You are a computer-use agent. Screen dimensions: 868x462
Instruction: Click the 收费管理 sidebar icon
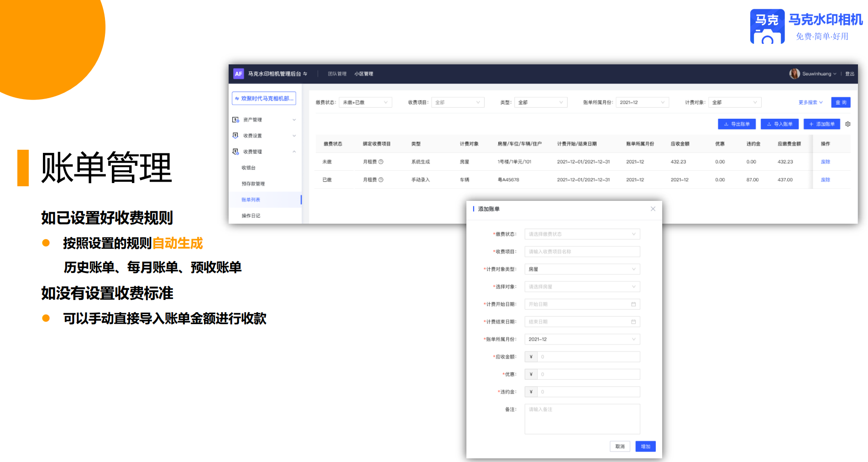tap(235, 152)
